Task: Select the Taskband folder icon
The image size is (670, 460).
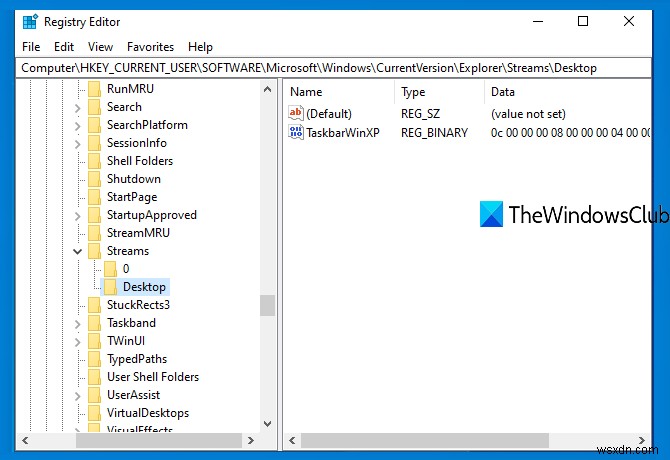Action: (94, 323)
